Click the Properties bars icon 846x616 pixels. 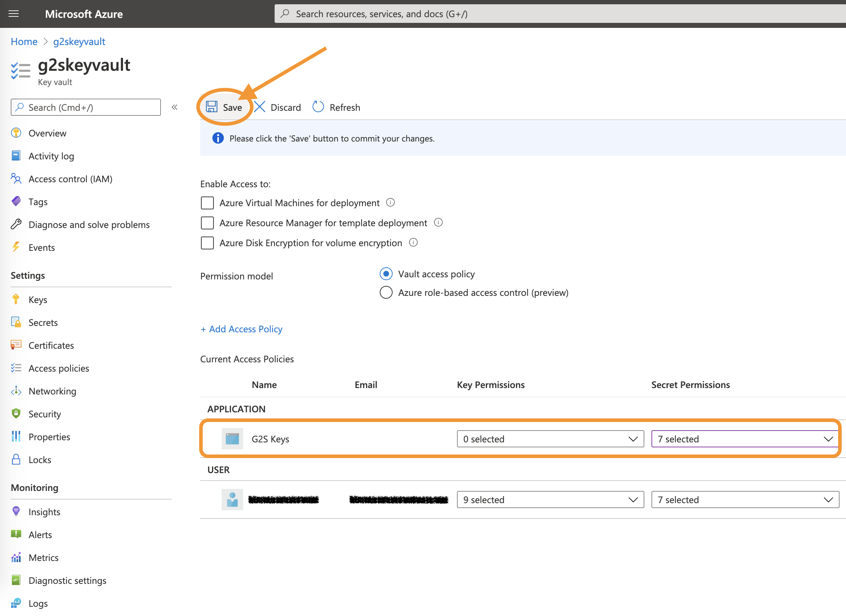16,436
